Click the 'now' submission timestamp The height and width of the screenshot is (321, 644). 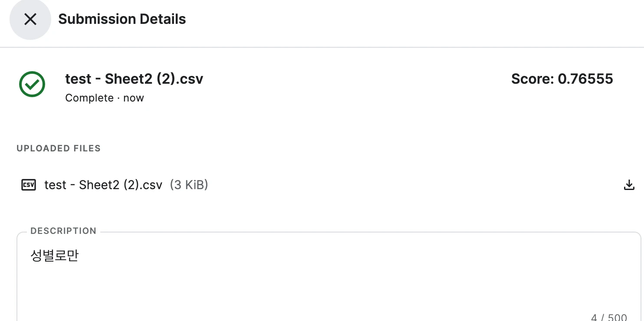coord(134,98)
